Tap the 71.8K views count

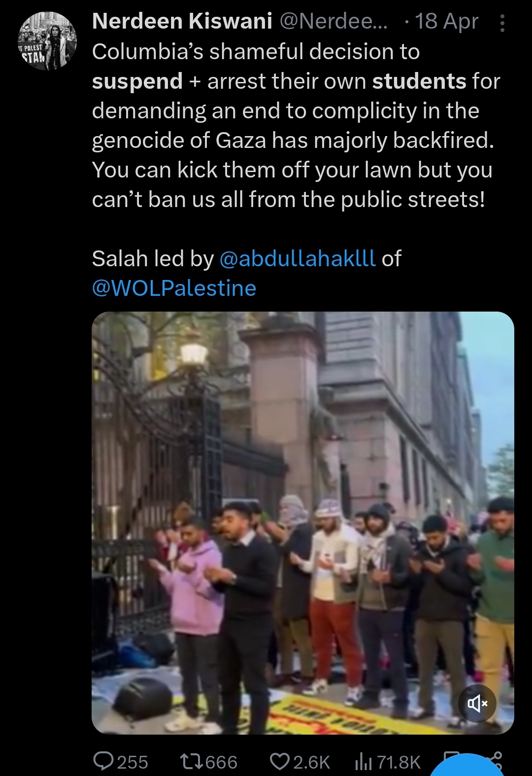[x=399, y=762]
